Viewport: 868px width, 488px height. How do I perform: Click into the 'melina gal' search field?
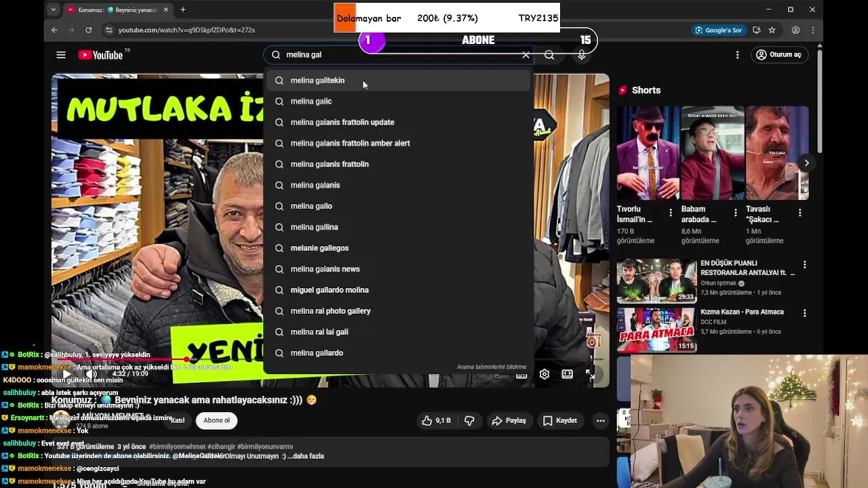[x=400, y=55]
